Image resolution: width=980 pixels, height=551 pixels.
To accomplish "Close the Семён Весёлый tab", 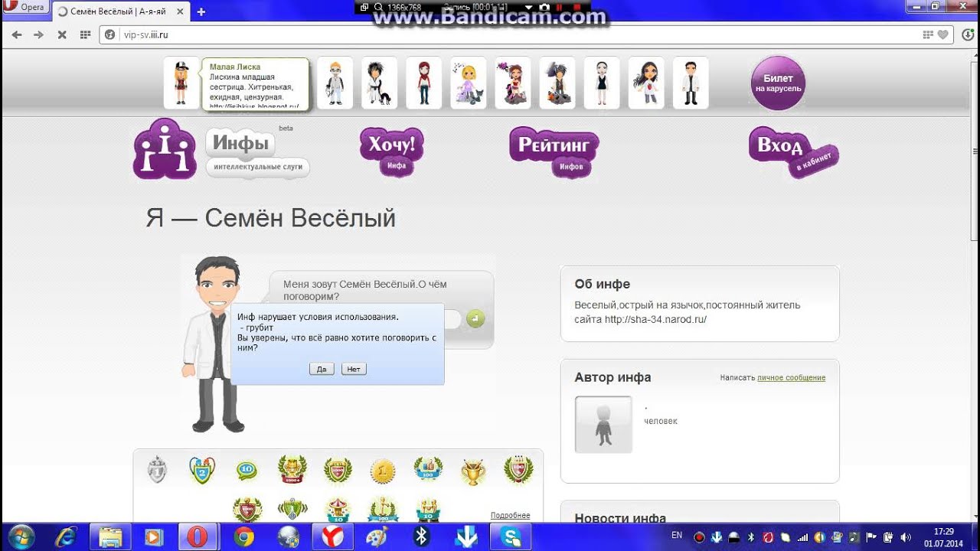I will pyautogui.click(x=179, y=11).
